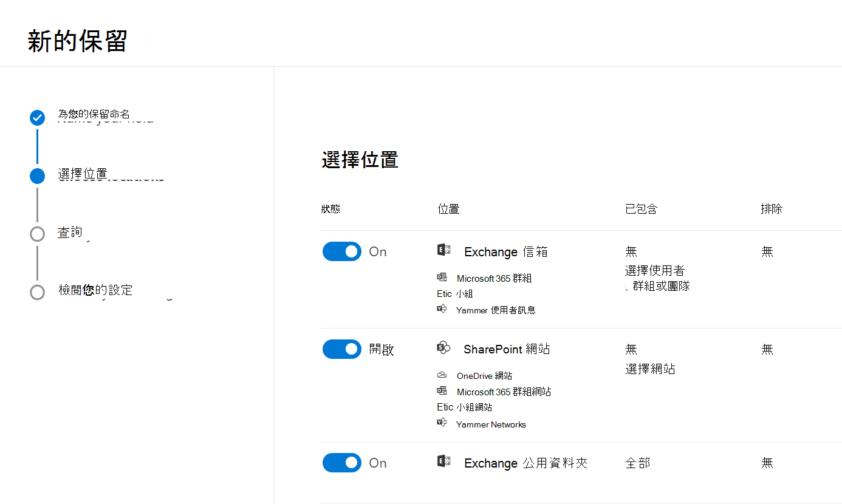Click the 新的保留 page title
The width and height of the screenshot is (842, 504).
[78, 41]
